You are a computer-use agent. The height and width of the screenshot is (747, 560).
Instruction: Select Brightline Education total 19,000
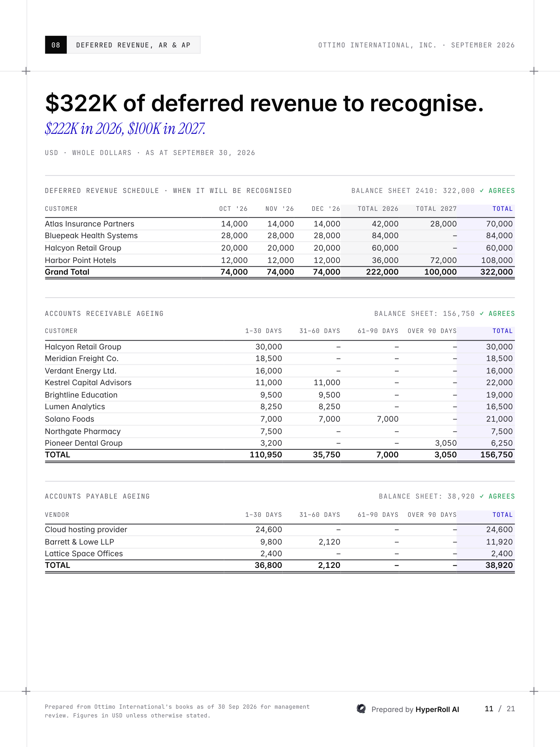(499, 395)
